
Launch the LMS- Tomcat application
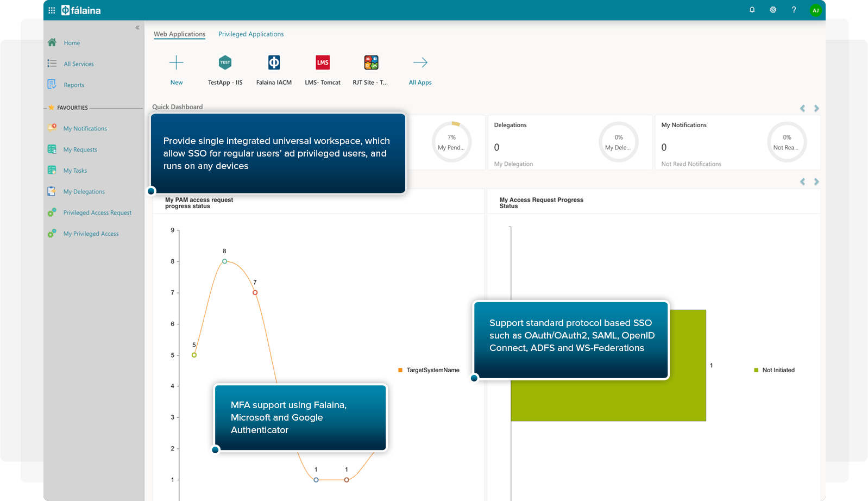tap(323, 62)
